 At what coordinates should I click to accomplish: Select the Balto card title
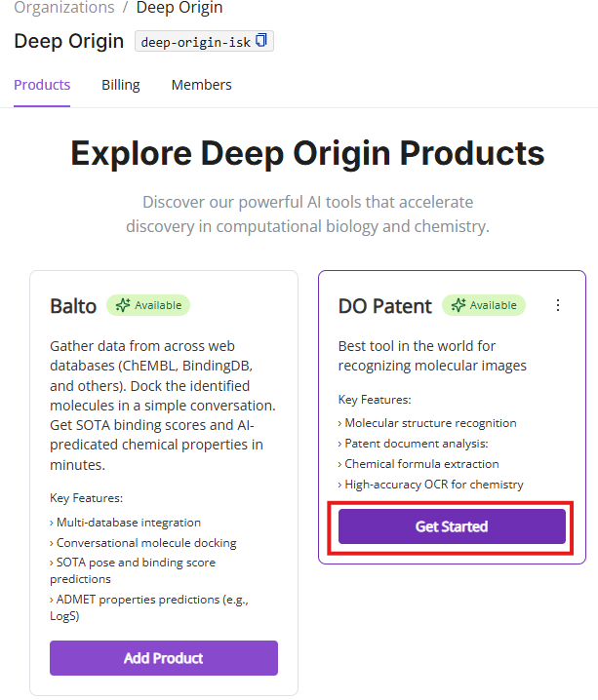pyautogui.click(x=73, y=306)
